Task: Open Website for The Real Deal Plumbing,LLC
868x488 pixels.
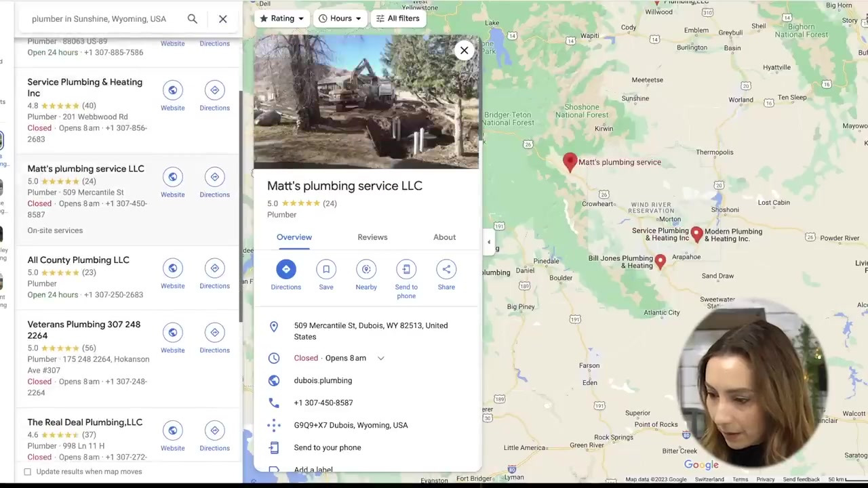Action: [x=172, y=436]
